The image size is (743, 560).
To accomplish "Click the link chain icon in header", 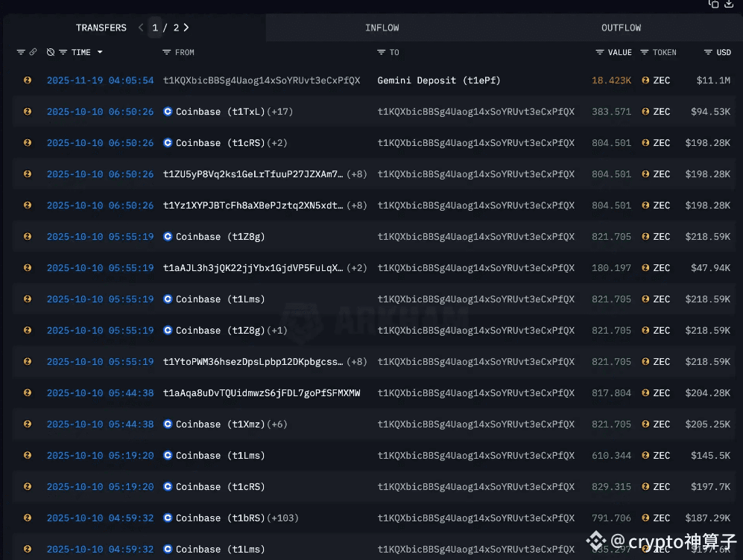I will tap(33, 52).
